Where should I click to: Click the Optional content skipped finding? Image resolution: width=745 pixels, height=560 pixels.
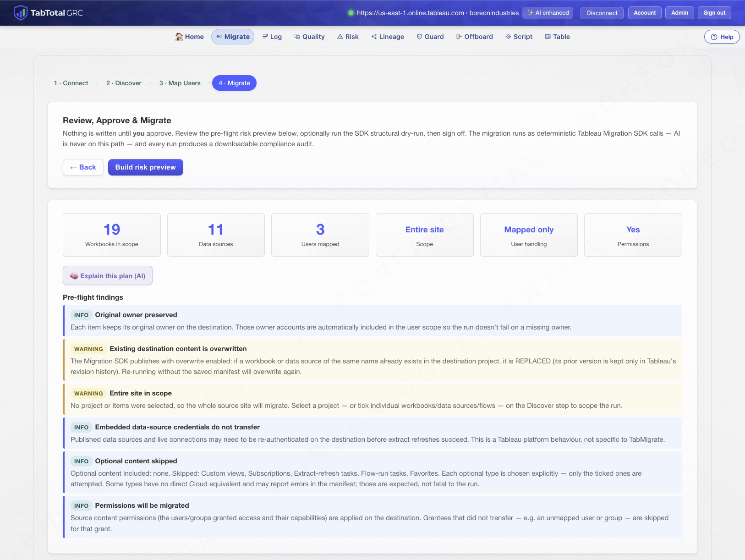click(x=372, y=472)
